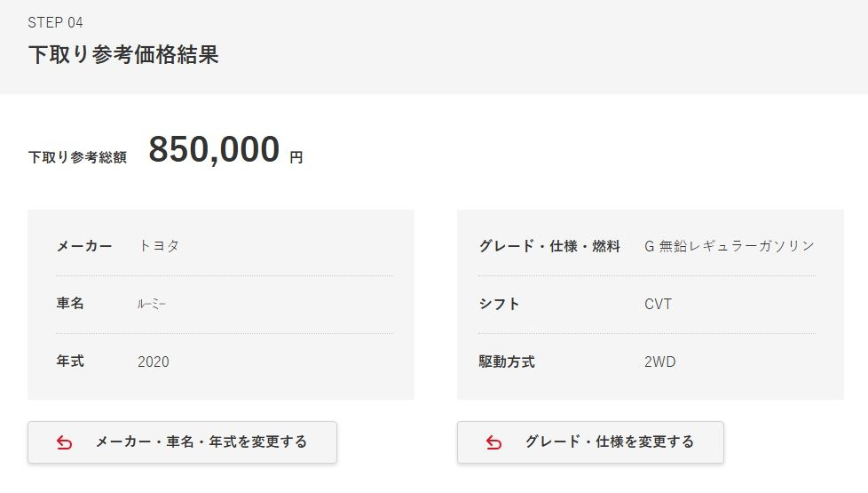The image size is (868, 493).
Task: Click the red return arrow beside メーカー・車名・年式
Action: tap(64, 442)
